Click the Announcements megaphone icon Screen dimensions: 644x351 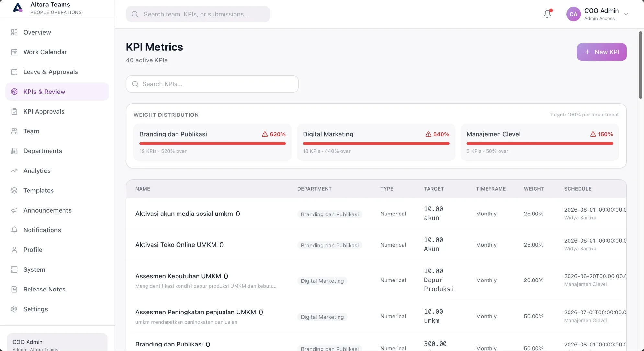pyautogui.click(x=14, y=210)
